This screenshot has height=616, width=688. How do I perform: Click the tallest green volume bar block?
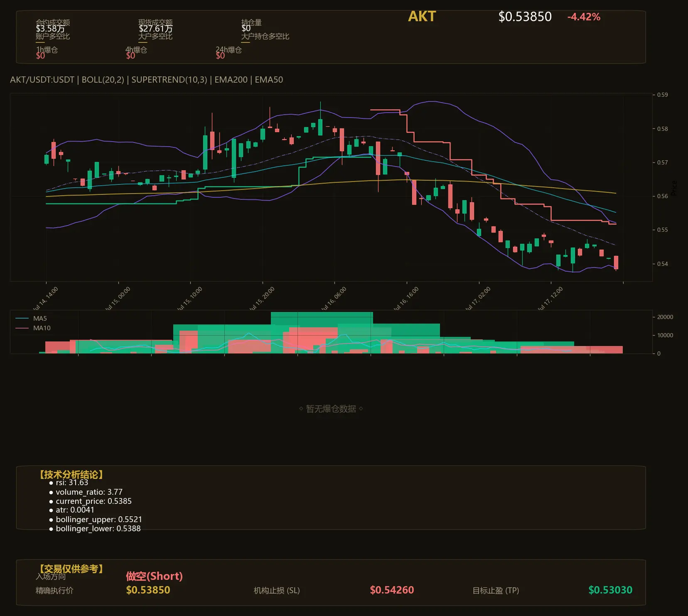(322, 332)
